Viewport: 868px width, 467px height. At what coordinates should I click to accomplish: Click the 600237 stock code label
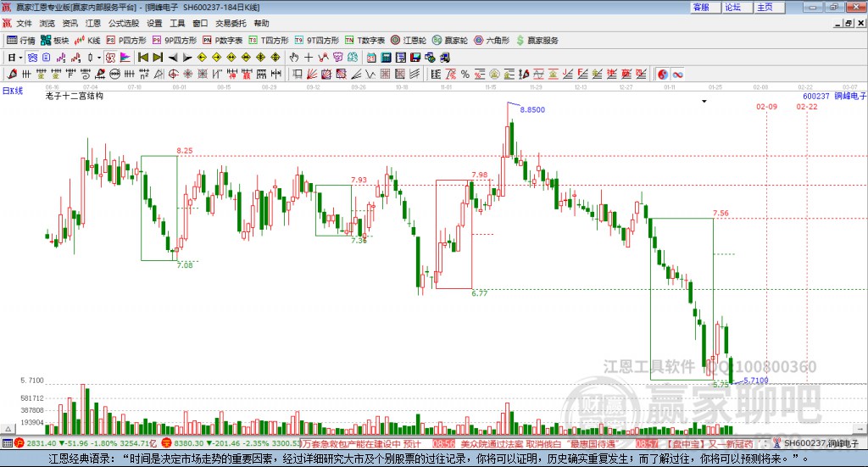816,97
